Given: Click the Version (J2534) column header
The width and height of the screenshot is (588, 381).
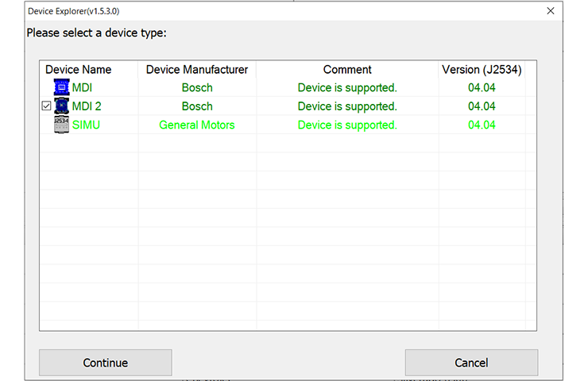Looking at the screenshot, I should click(482, 70).
